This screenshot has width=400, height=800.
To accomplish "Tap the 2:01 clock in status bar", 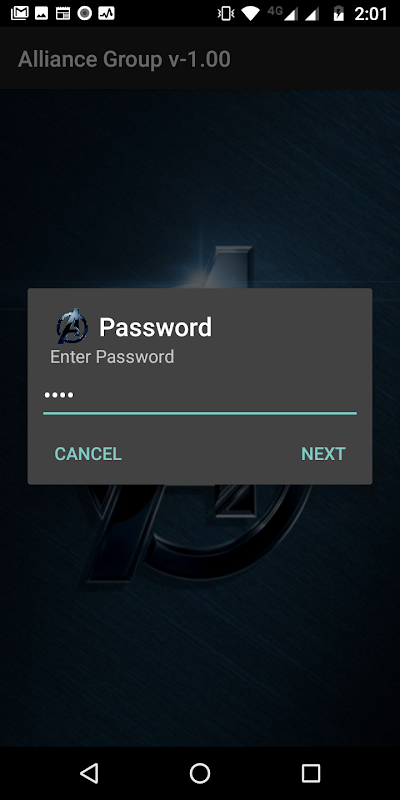I will (x=371, y=14).
